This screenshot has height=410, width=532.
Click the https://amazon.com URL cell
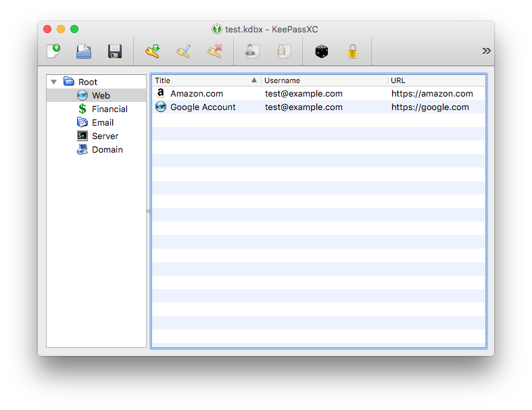pyautogui.click(x=432, y=94)
